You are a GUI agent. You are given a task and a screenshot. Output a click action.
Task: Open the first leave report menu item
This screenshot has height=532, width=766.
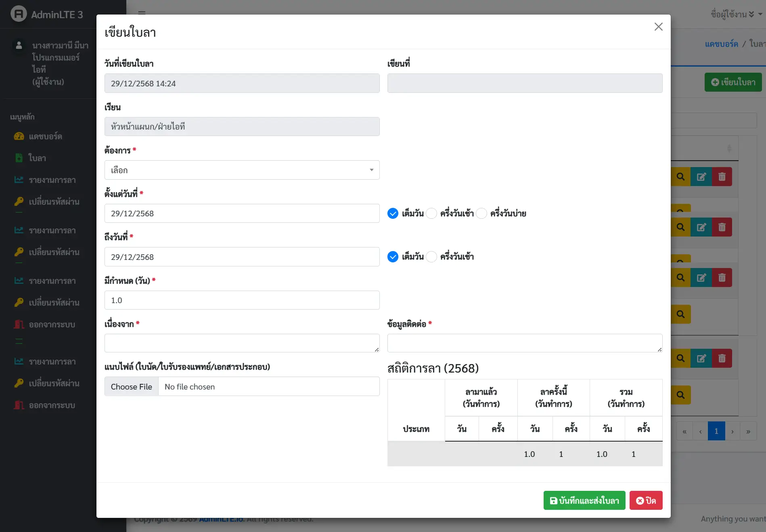point(52,180)
